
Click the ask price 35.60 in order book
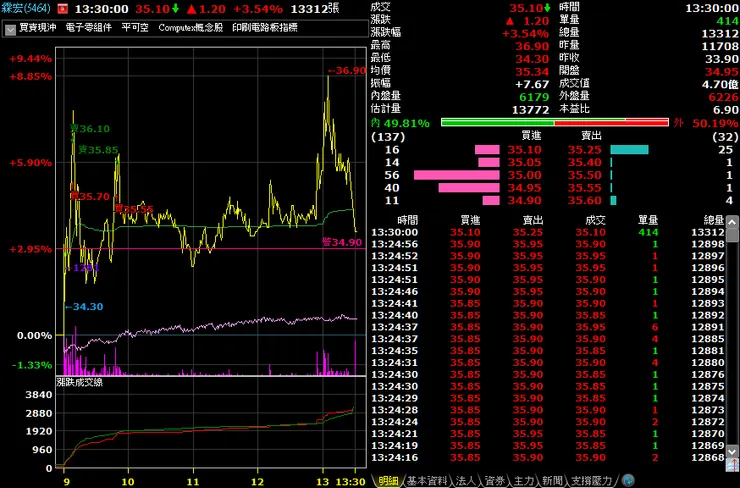(x=585, y=201)
